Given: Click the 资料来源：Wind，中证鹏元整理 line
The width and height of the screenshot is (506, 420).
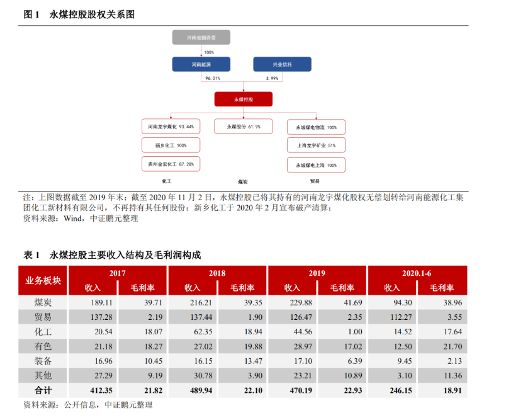Looking at the screenshot, I should (81, 219).
